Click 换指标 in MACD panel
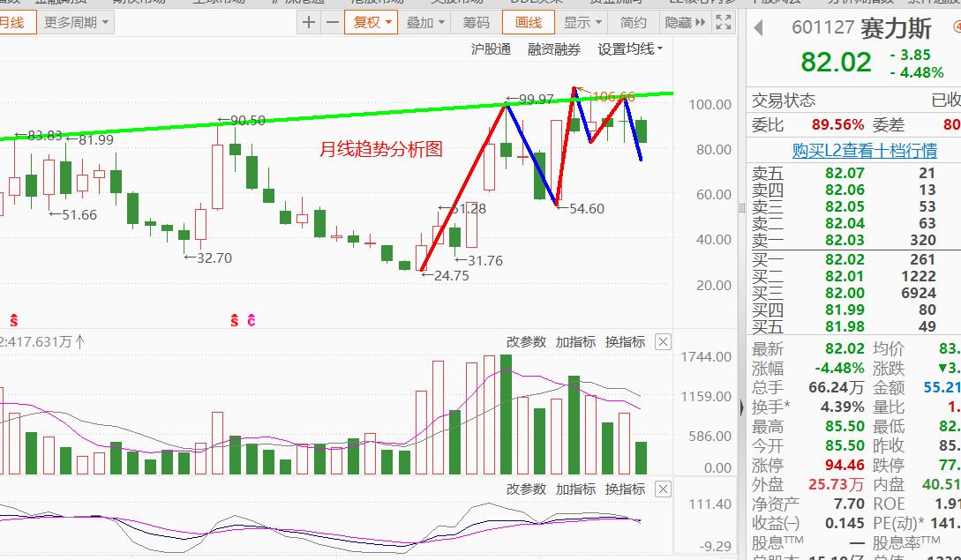 click(625, 489)
